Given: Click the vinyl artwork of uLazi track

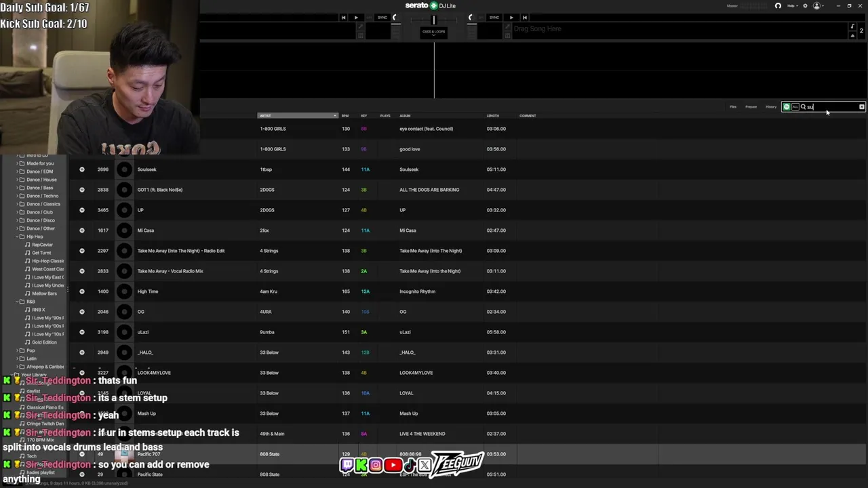Looking at the screenshot, I should 124,332.
